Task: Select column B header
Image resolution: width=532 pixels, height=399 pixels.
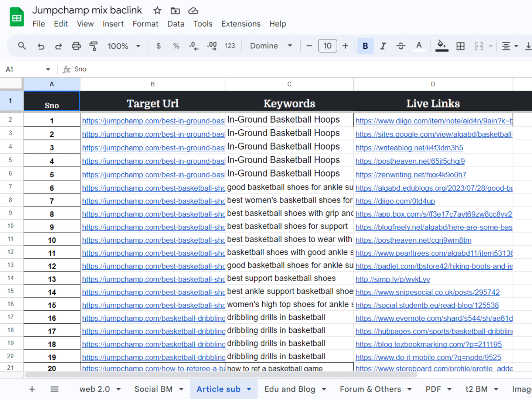Action: (x=153, y=84)
